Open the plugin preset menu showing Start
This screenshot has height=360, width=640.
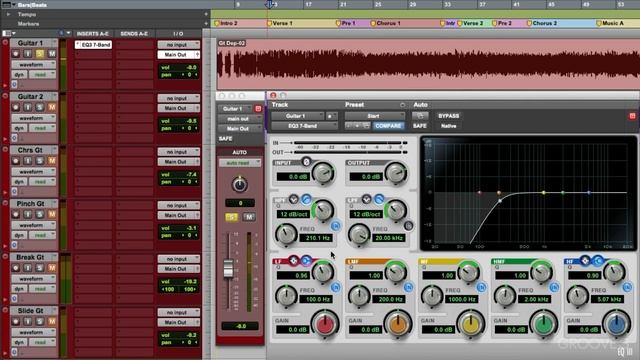pyautogui.click(x=375, y=116)
